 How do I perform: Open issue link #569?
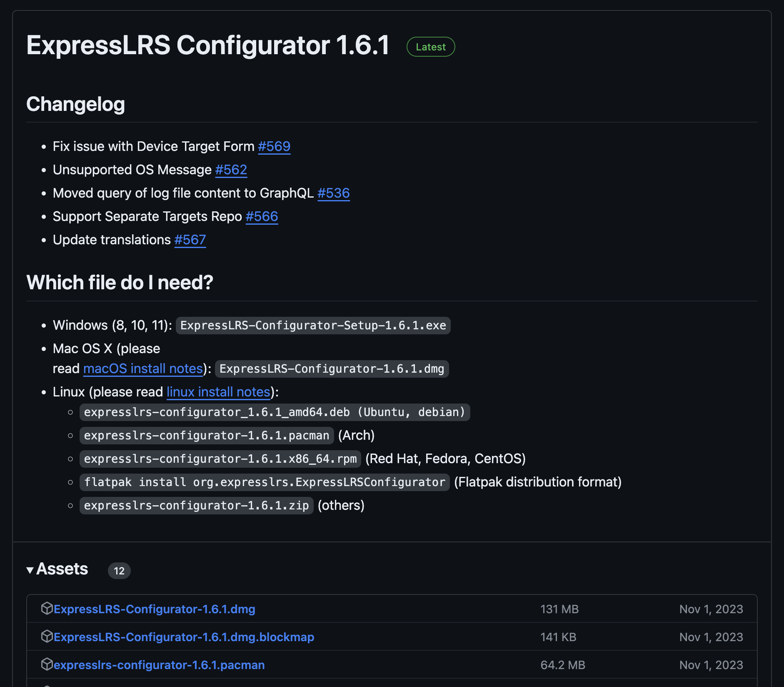click(x=274, y=146)
